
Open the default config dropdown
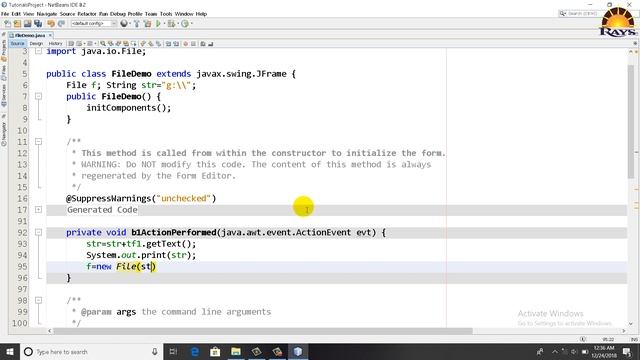tap(94, 24)
